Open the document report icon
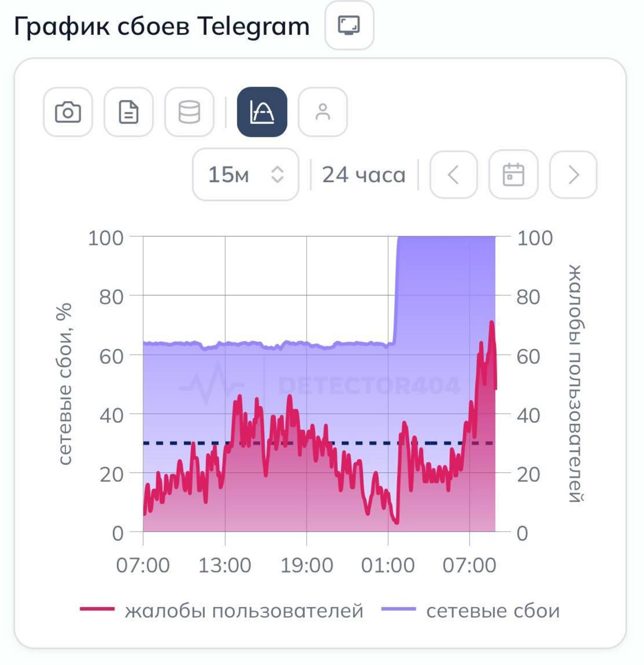 point(128,112)
